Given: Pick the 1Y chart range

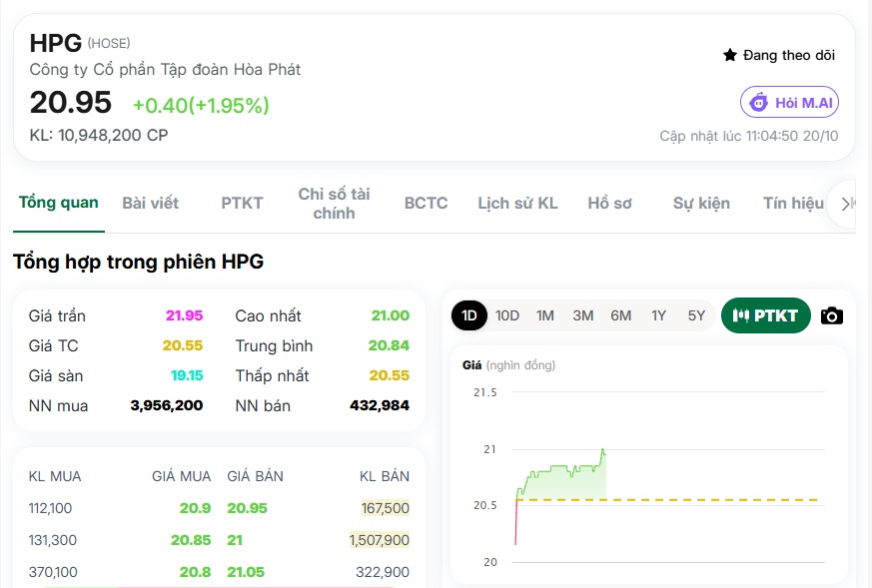Looking at the screenshot, I should (658, 315).
